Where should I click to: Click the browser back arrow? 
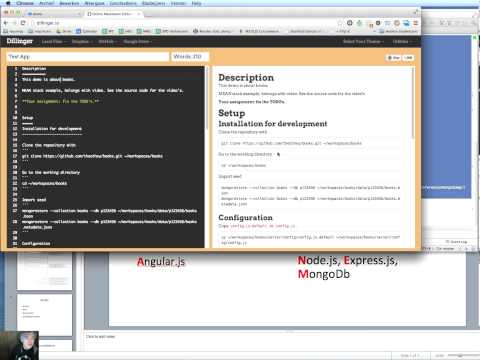click(x=6, y=23)
